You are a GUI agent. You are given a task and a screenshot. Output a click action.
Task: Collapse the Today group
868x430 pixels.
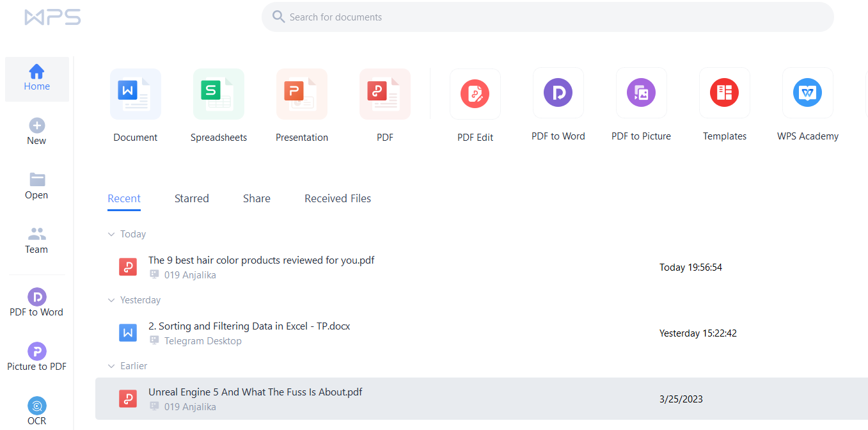pos(111,234)
